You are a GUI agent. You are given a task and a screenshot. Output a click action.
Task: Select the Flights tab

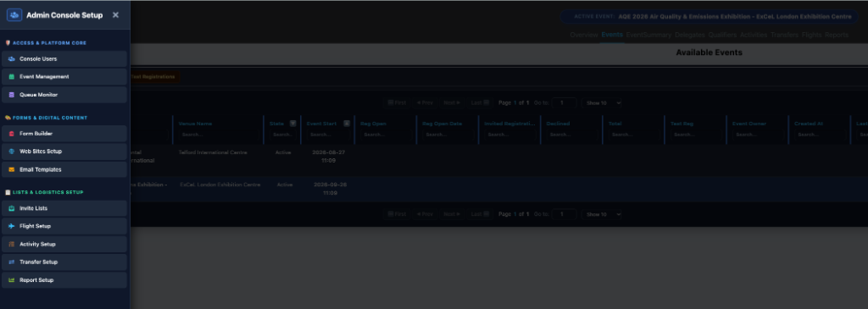pyautogui.click(x=811, y=35)
